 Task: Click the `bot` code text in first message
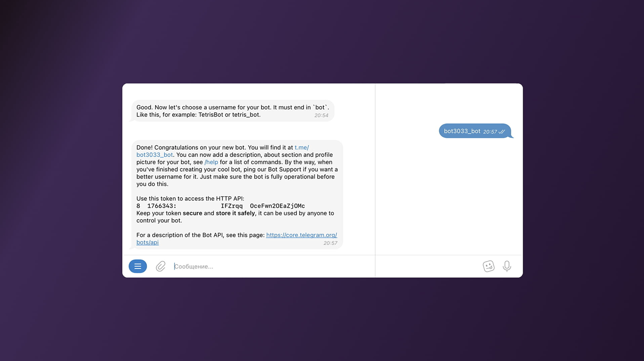pyautogui.click(x=320, y=107)
